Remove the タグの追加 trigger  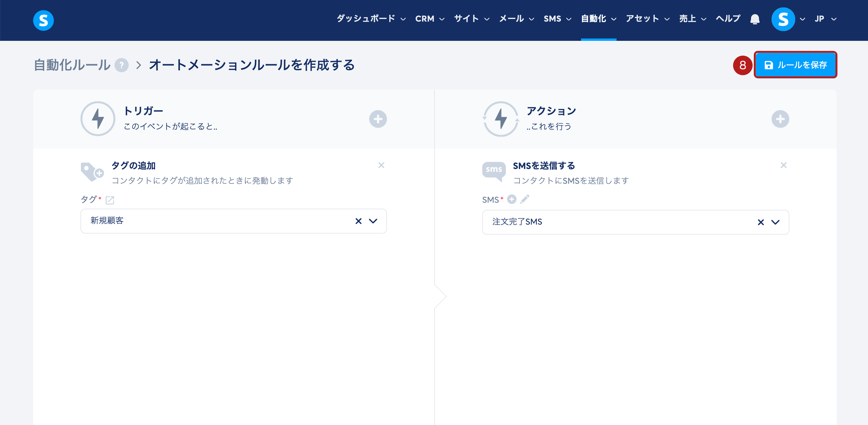click(x=381, y=165)
